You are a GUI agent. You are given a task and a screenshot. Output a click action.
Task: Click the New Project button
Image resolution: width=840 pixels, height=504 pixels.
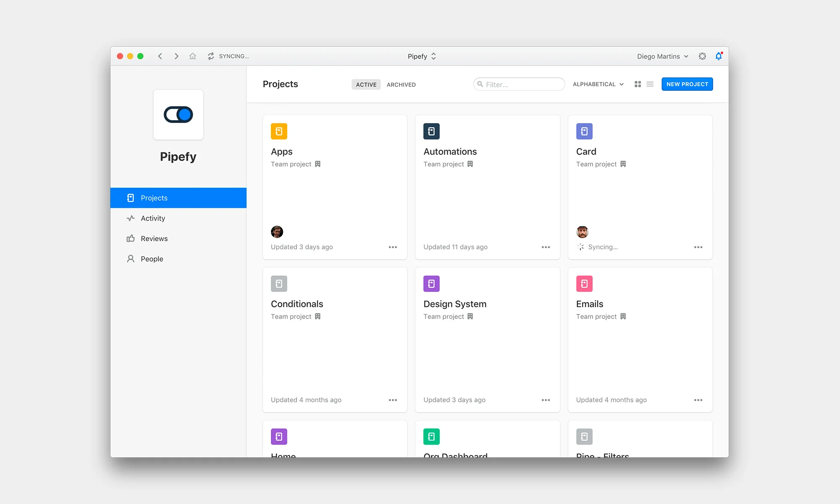click(687, 84)
